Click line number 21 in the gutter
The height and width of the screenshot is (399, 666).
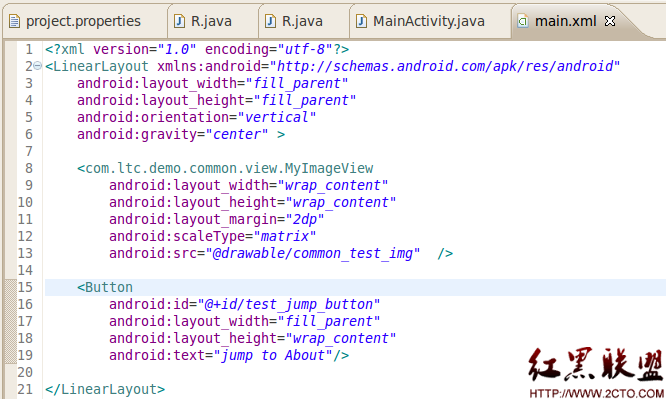click(25, 389)
